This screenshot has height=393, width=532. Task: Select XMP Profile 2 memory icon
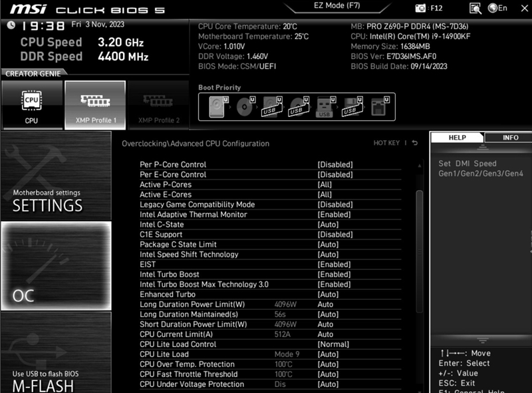159,105
